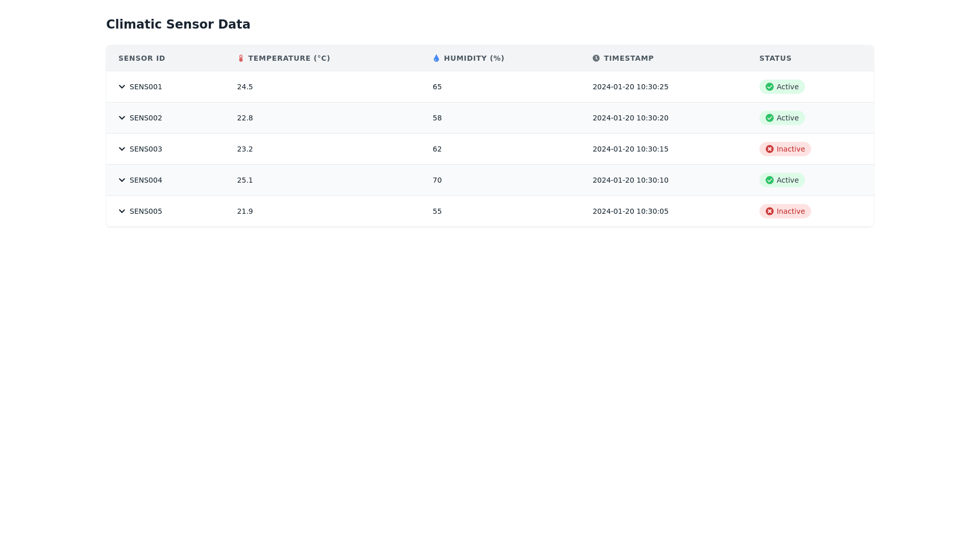Image resolution: width=980 pixels, height=551 pixels.
Task: Click the Sensor ID column header
Action: click(142, 58)
